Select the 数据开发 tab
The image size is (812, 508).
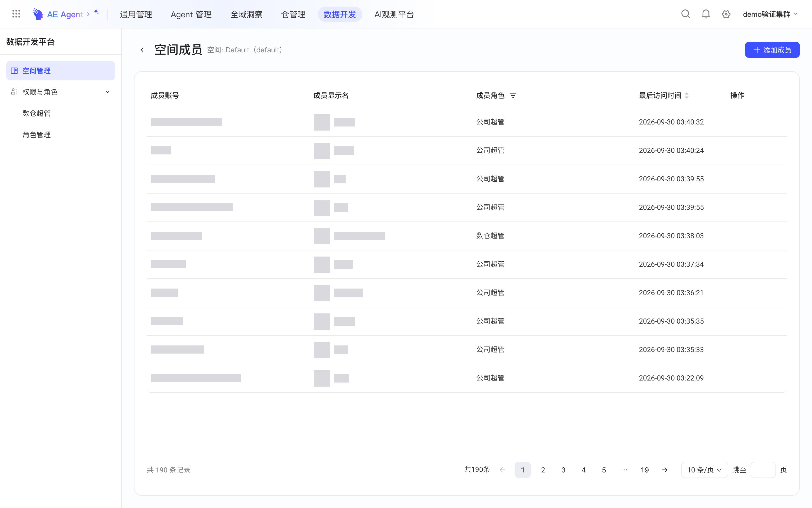pyautogui.click(x=340, y=14)
